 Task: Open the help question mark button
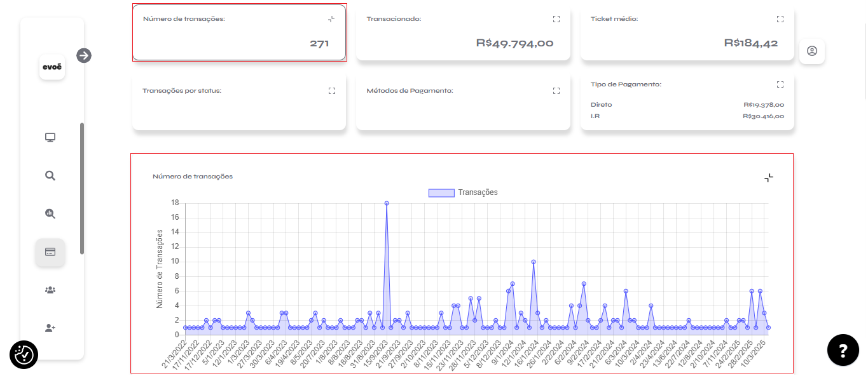(x=843, y=350)
